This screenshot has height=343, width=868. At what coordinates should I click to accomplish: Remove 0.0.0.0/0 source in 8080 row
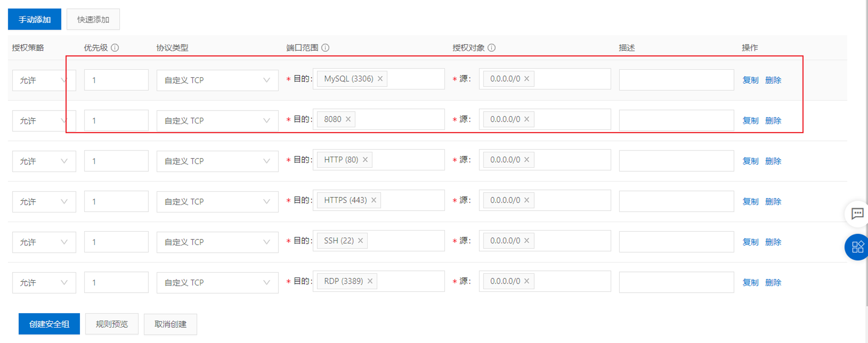(x=527, y=119)
